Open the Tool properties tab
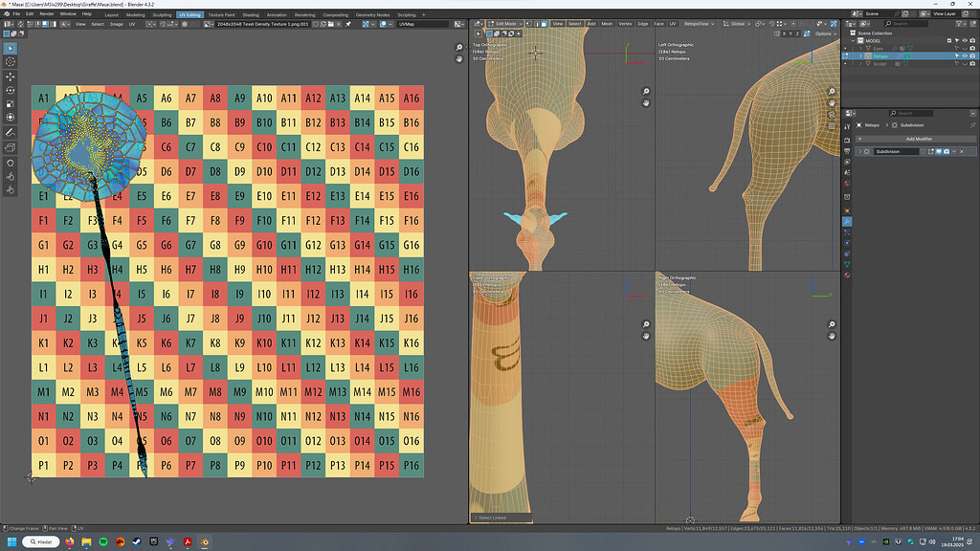The image size is (980, 551). [x=848, y=126]
